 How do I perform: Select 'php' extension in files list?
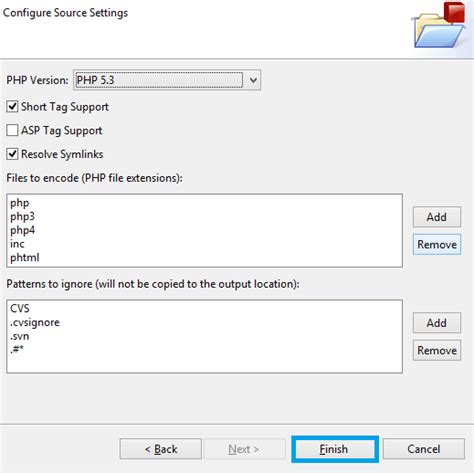pyautogui.click(x=20, y=203)
